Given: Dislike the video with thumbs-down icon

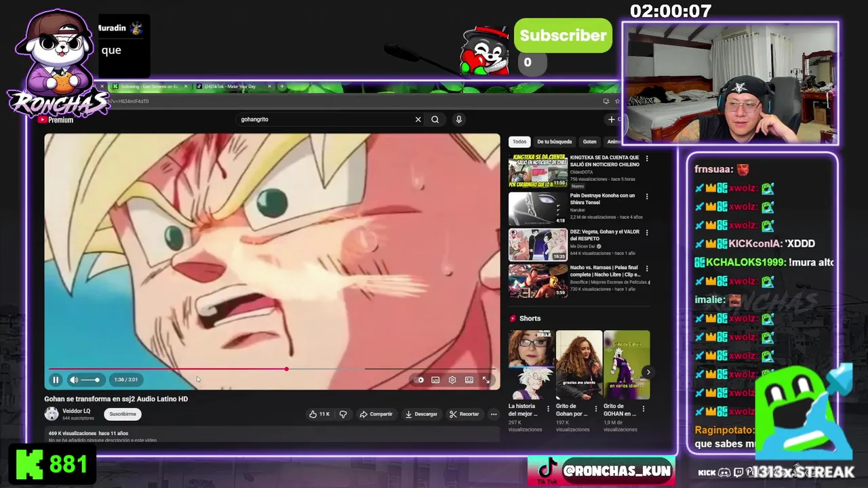Looking at the screenshot, I should (343, 414).
